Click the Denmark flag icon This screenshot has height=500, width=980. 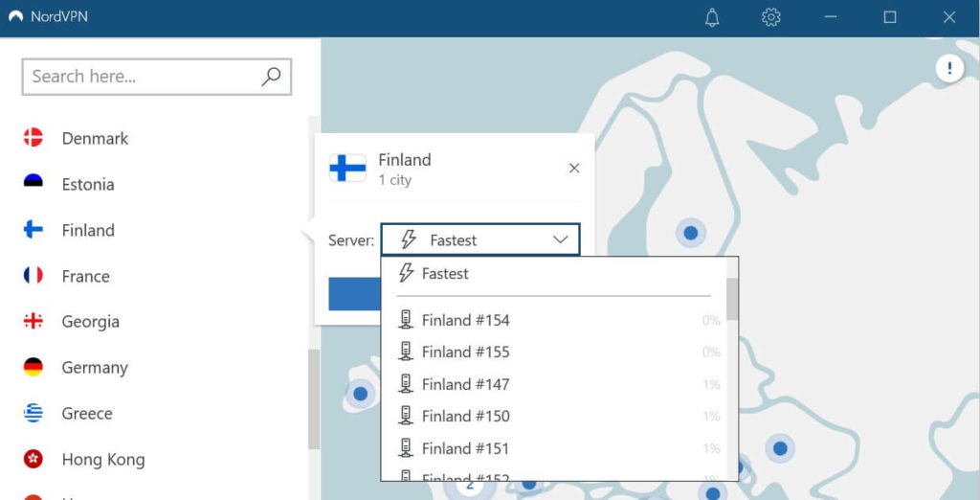33,138
